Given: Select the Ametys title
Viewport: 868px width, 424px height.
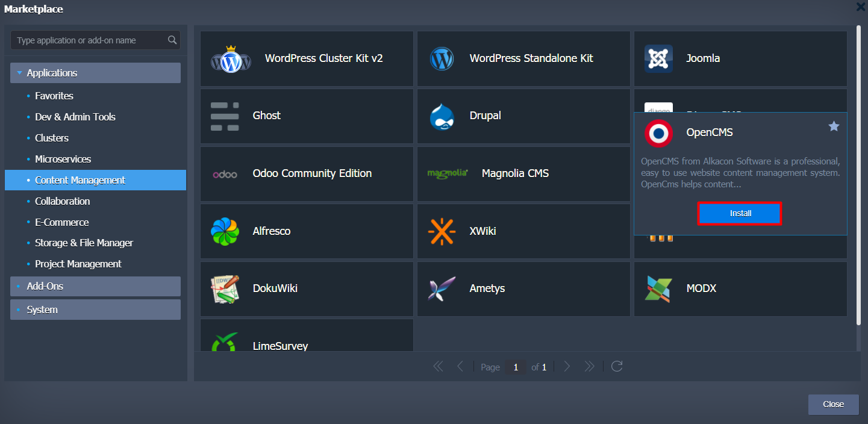Looking at the screenshot, I should 487,288.
